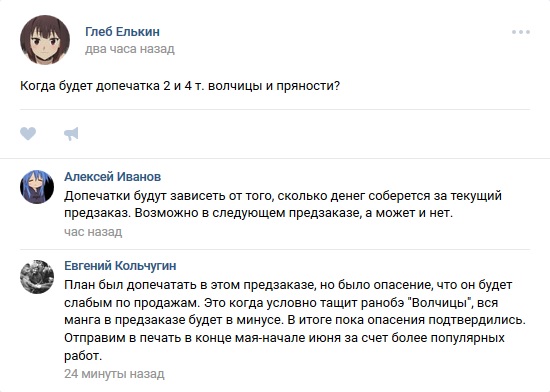Click comment line starting 'Отправим в печать'
This screenshot has width=550, height=392.
[x=284, y=338]
